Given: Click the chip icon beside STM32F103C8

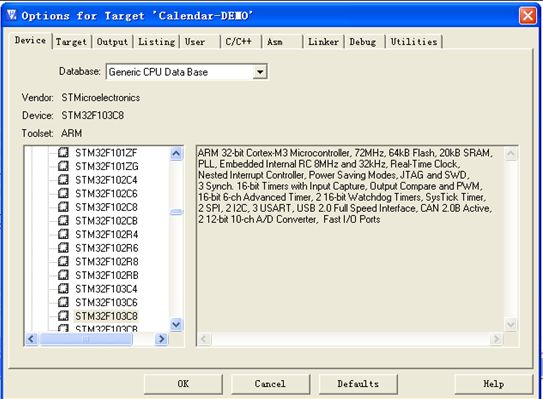Looking at the screenshot, I should pos(63,315).
